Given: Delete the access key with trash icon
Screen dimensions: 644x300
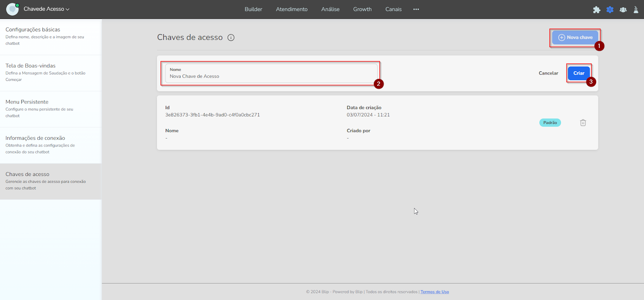Looking at the screenshot, I should [x=583, y=123].
